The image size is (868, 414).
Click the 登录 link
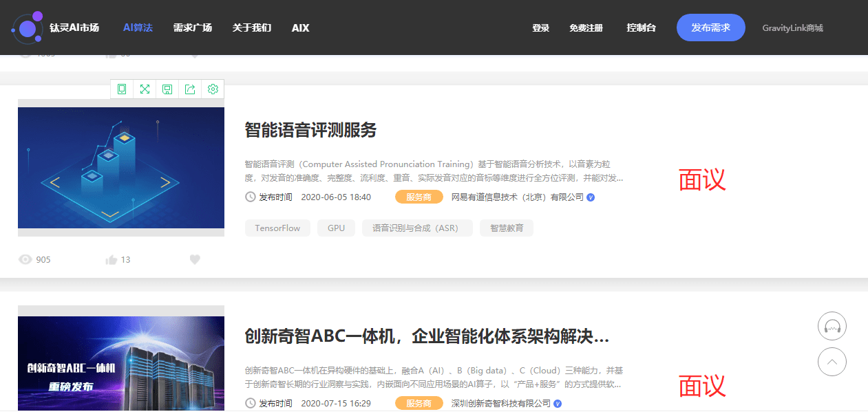tap(540, 28)
